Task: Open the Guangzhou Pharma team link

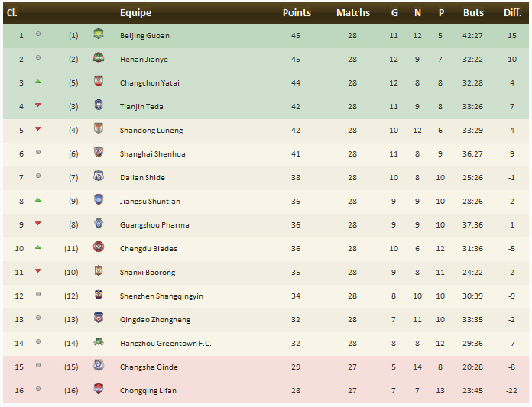Action: pyautogui.click(x=154, y=224)
